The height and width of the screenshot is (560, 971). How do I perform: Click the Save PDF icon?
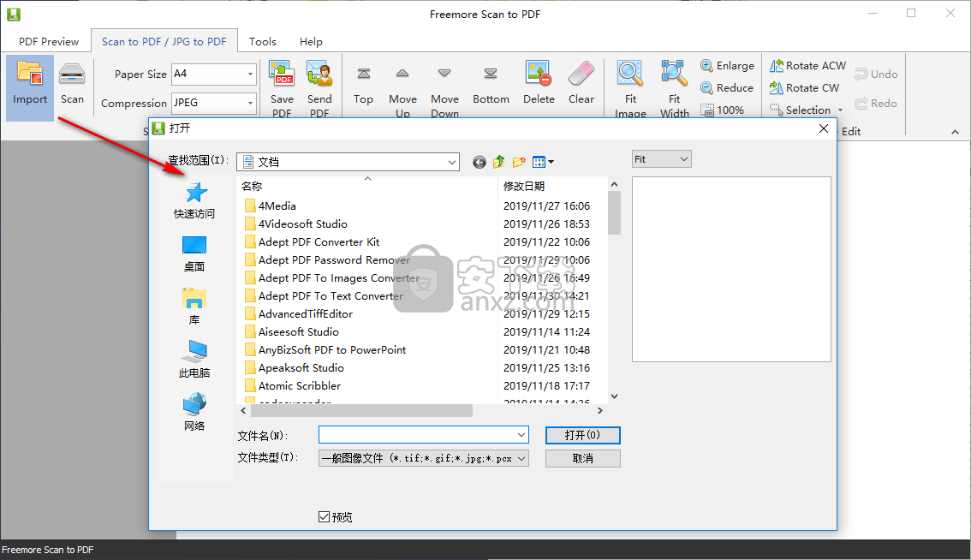tap(282, 75)
